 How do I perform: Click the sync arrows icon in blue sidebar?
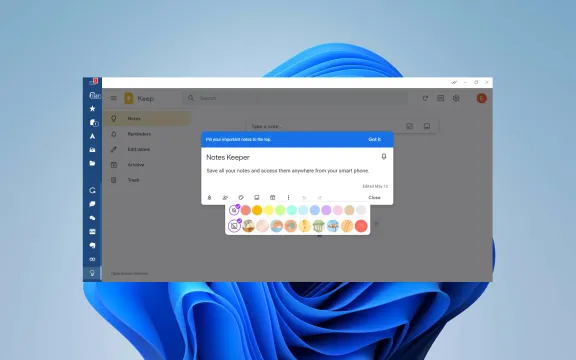92,190
